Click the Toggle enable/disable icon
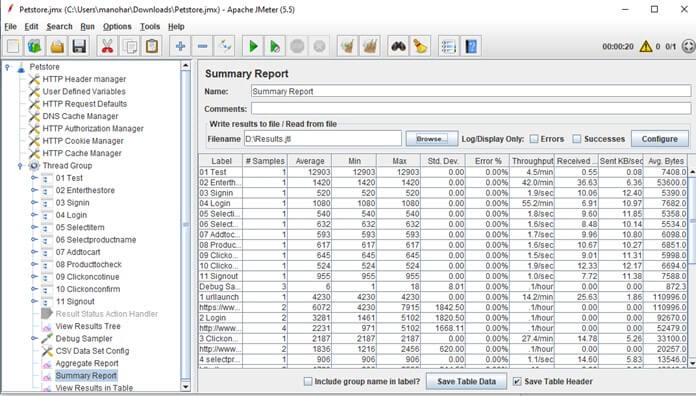This screenshot has width=696, height=396. pyautogui.click(x=225, y=46)
